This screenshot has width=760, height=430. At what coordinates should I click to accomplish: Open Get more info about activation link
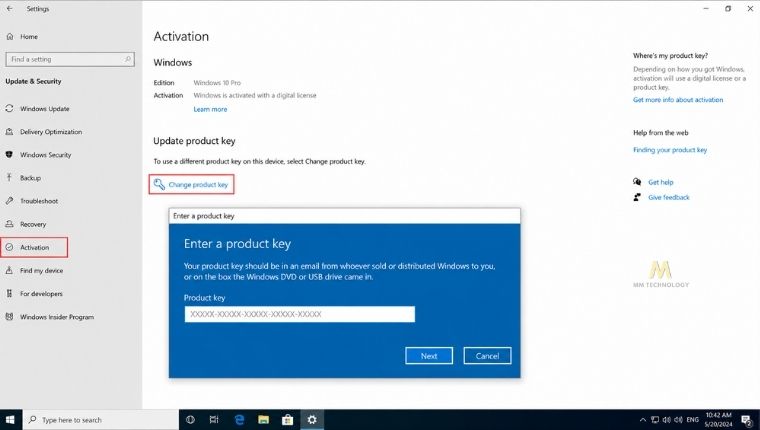tap(678, 100)
